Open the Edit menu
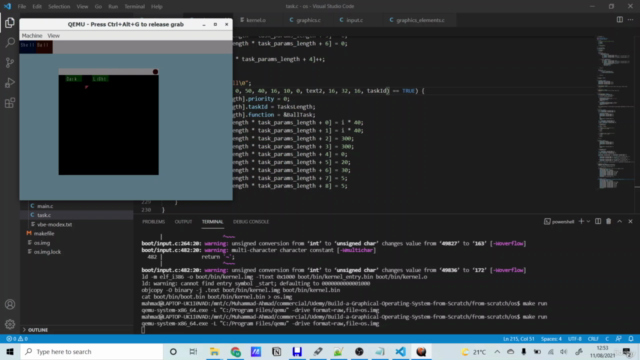 [37, 7]
